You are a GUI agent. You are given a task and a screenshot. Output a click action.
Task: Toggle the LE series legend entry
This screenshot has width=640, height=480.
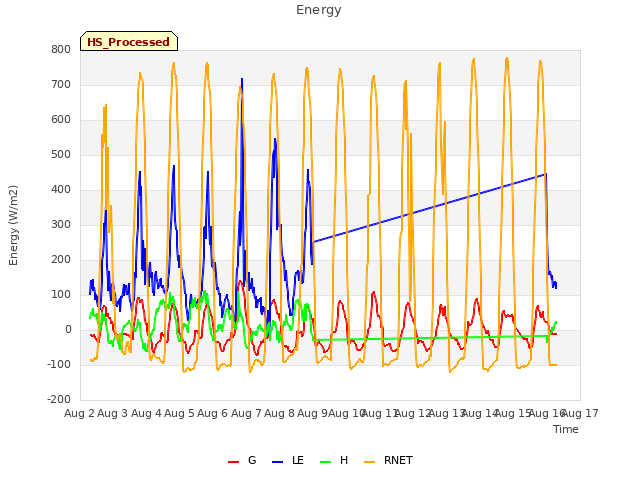pos(288,460)
